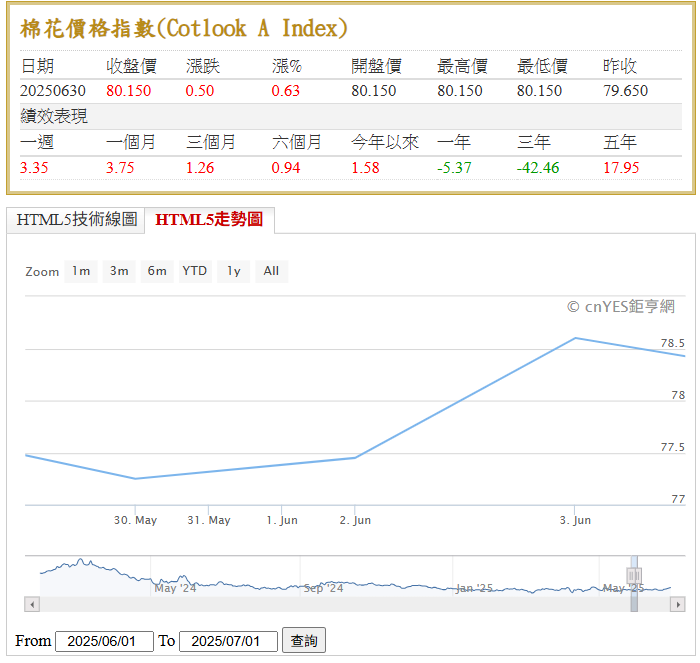Viewport: 700px width, 663px height.
Task: Click the 78.5 y-axis label
Action: point(672,343)
